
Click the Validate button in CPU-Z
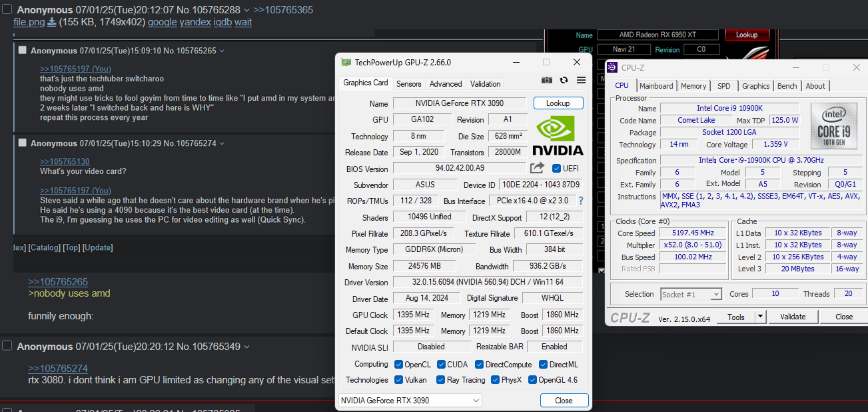tap(793, 317)
